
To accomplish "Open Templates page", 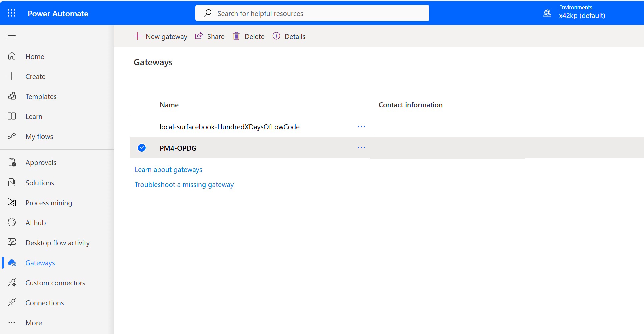I will 41,97.
